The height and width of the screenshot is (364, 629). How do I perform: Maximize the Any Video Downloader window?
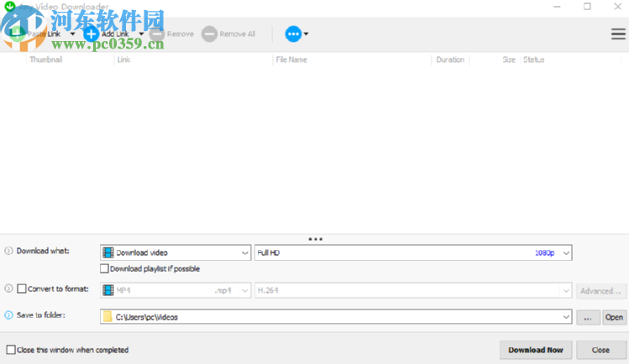pos(587,7)
